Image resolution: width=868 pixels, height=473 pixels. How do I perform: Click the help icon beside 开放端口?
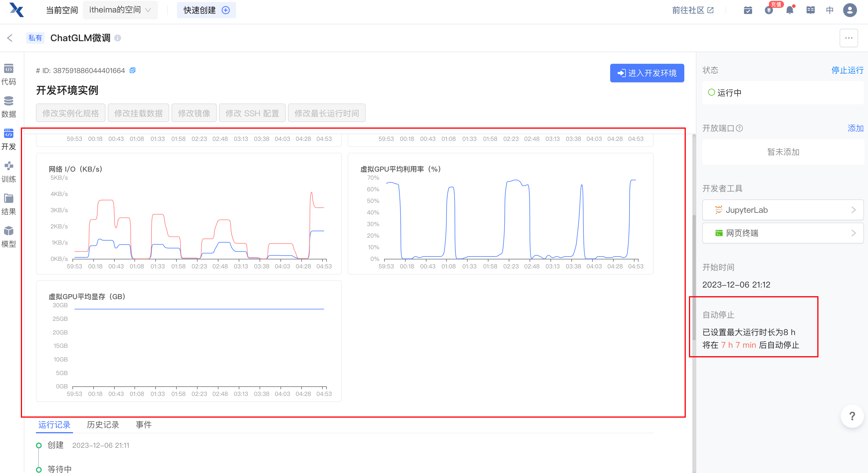739,128
